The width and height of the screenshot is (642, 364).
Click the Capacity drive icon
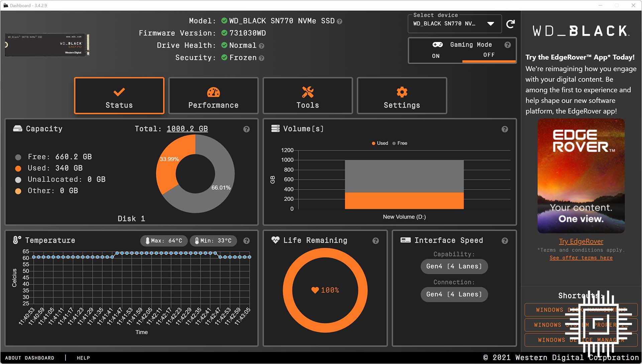tap(17, 129)
